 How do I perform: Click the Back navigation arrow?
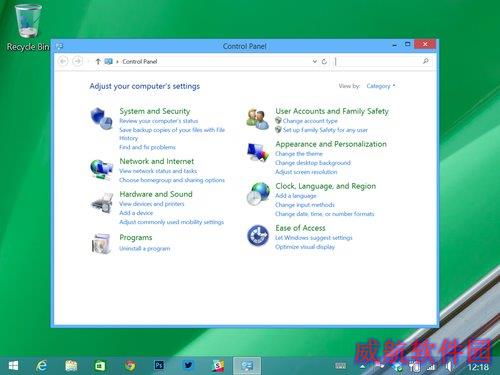click(63, 61)
